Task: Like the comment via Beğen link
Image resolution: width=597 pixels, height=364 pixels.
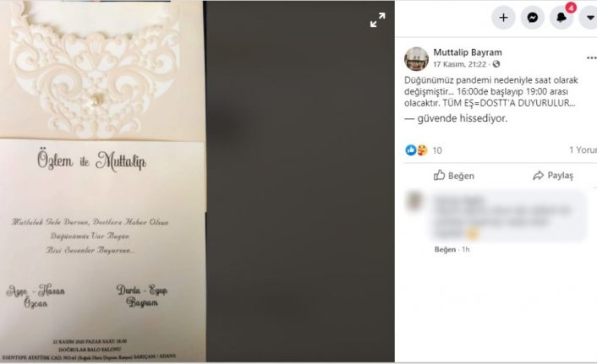Action: 445,249
